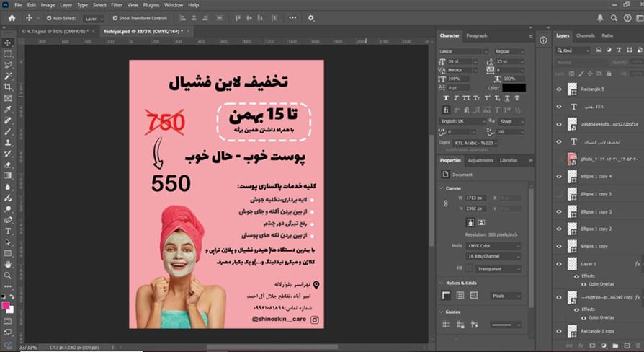Select the Magic Wand tool
The height and width of the screenshot is (352, 644).
click(8, 76)
